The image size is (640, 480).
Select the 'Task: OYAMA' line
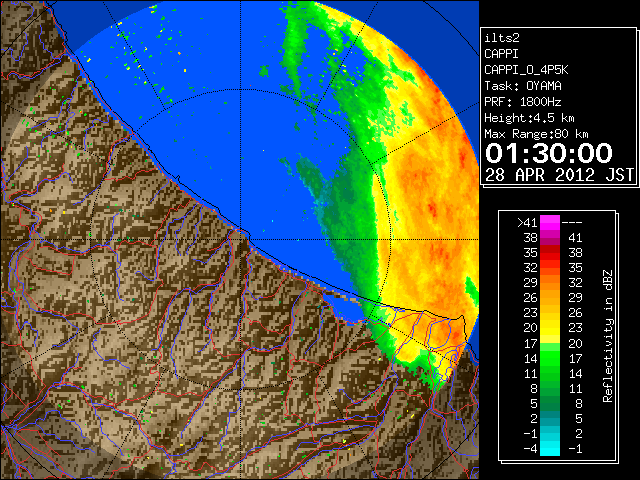(x=523, y=86)
